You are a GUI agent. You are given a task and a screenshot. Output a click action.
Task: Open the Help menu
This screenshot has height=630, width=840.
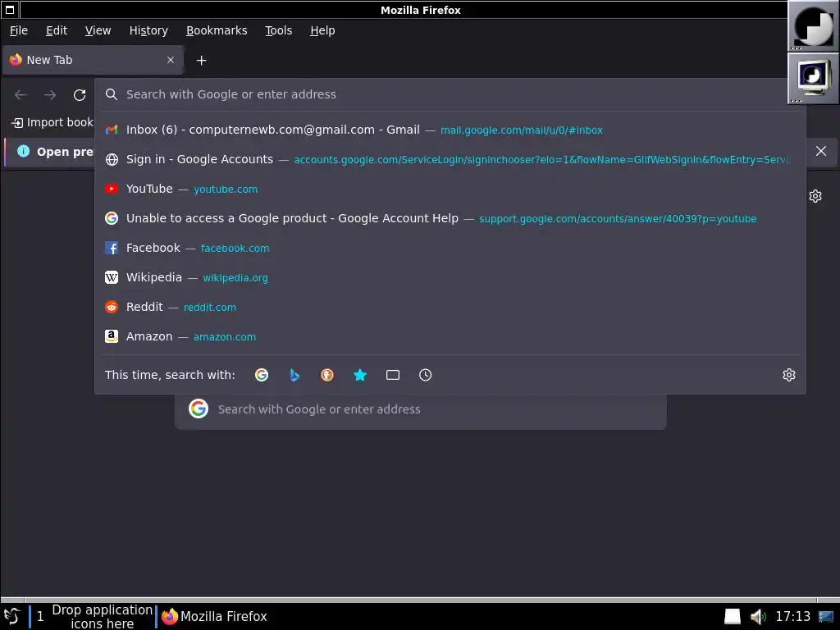[322, 30]
